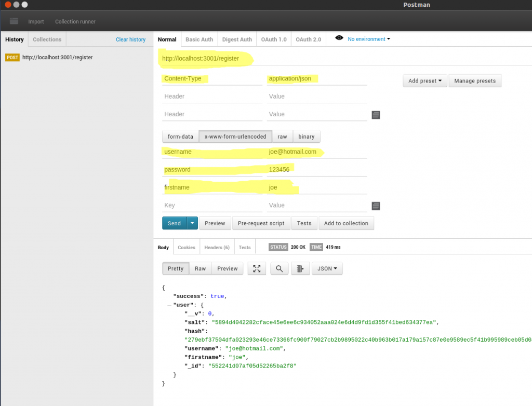Select the OAuth 2.0 tab

(309, 39)
